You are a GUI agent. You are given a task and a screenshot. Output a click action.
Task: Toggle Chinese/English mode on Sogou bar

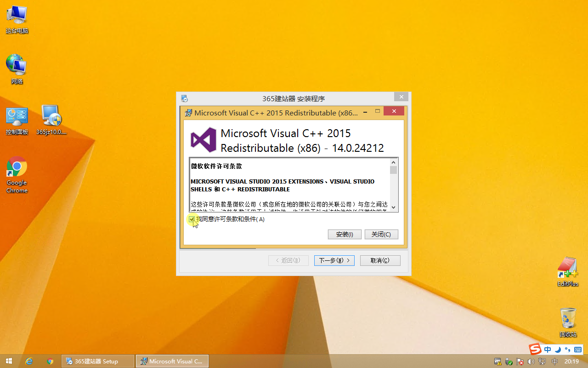click(x=548, y=350)
